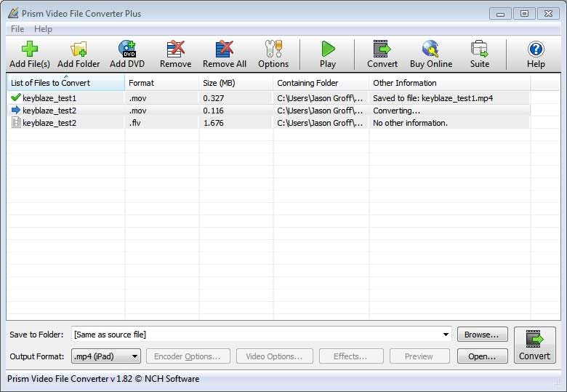Viewport: 567px width, 392px height.
Task: Click the large Convert button at bottom right
Action: 534,345
